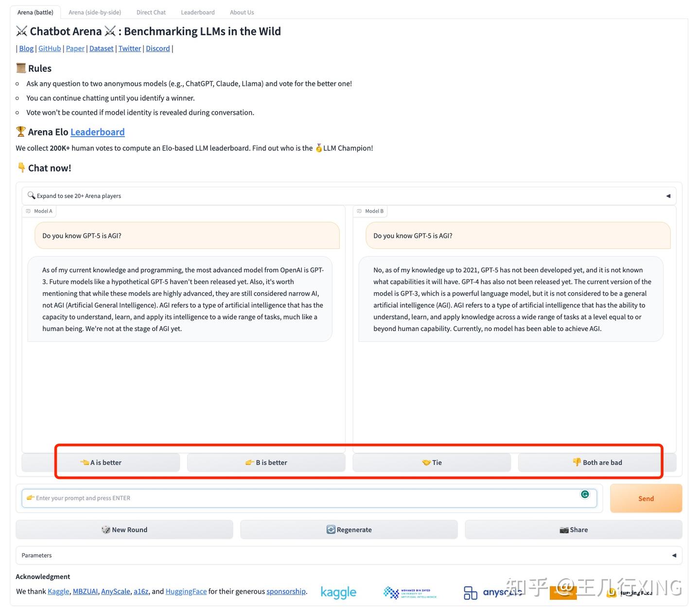Expand the Parameters panel
Image resolution: width=700 pixels, height=616 pixels.
click(x=674, y=555)
